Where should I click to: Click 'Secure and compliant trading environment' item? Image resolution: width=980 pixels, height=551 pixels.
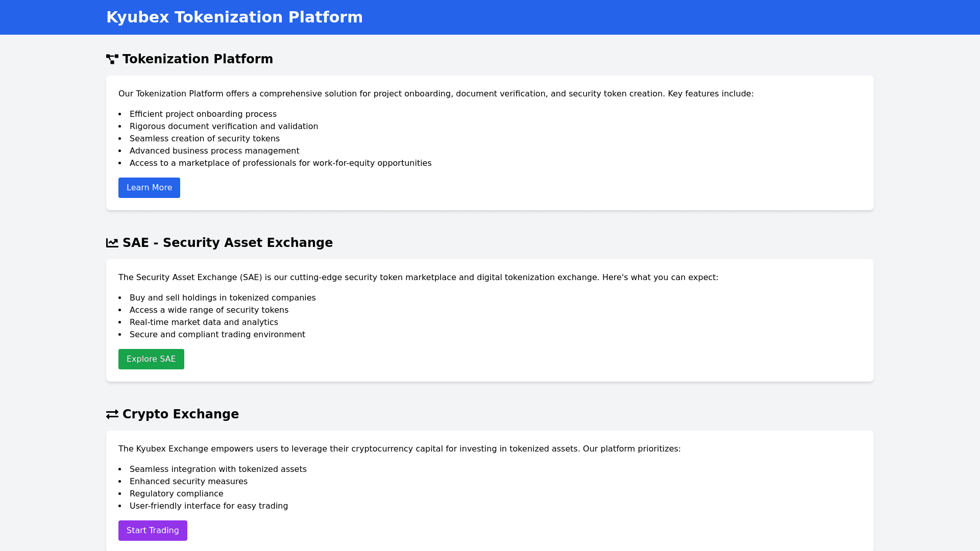click(217, 335)
